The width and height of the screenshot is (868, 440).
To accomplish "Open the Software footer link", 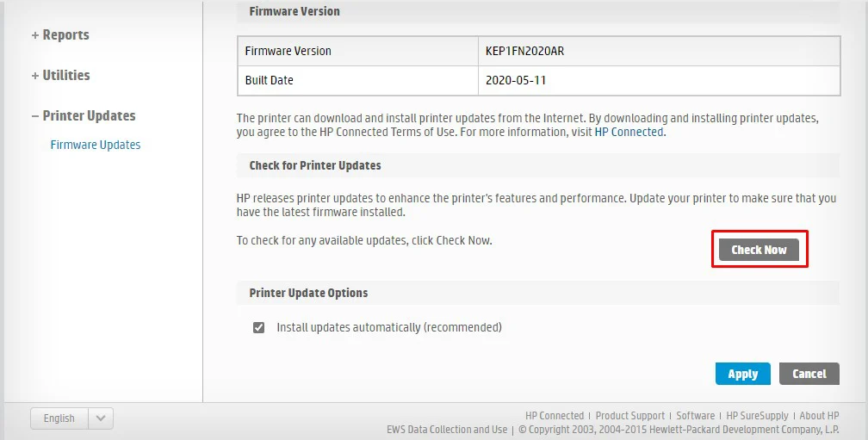I will click(x=695, y=415).
